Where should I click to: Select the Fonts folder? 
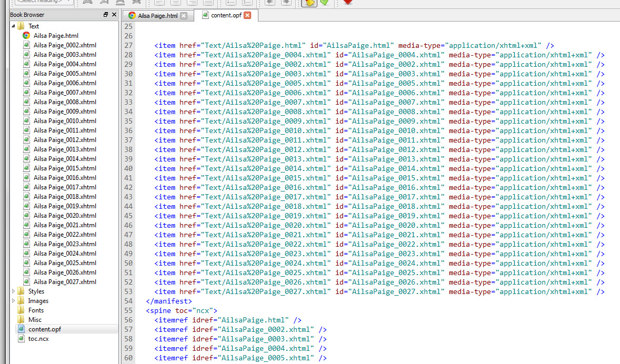[x=36, y=310]
